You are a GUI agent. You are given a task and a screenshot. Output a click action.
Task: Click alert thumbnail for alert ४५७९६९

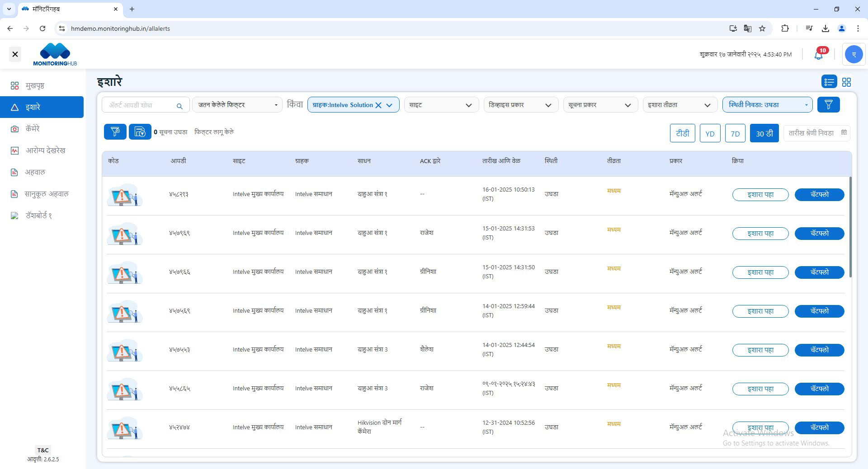pyautogui.click(x=125, y=234)
